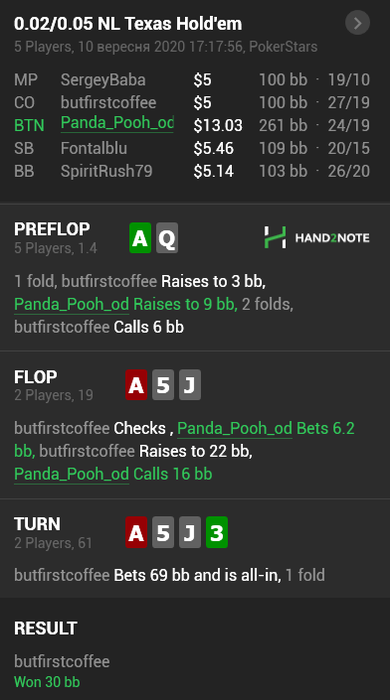This screenshot has height=700, width=390.
Task: Open Panda_Pooh_od link in preflop action text
Action: click(71, 304)
